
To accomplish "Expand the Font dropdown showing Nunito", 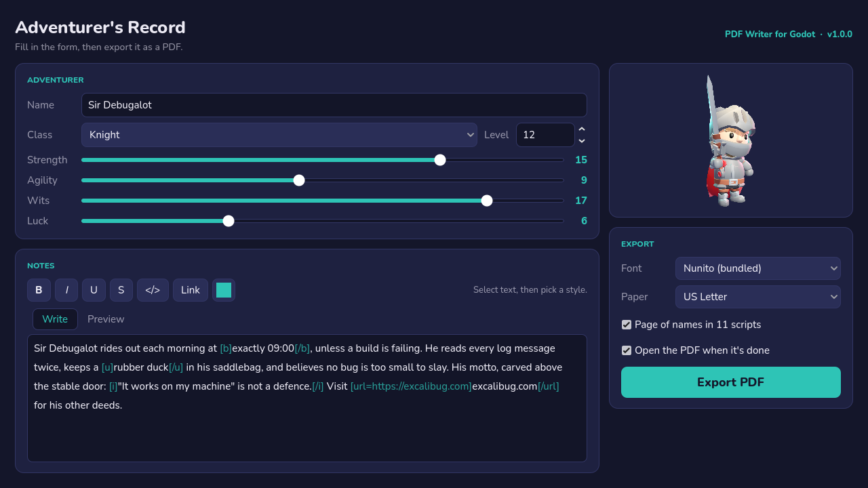I will pos(758,268).
